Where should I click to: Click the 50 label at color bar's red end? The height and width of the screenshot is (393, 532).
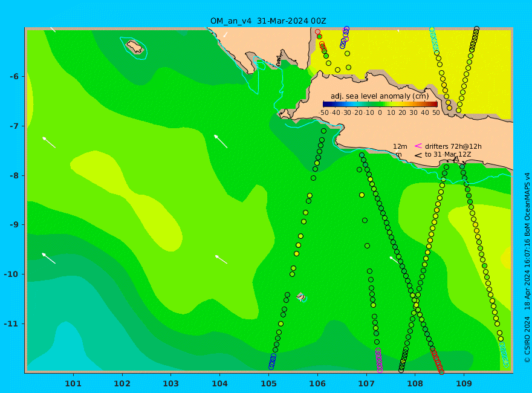pyautogui.click(x=436, y=112)
